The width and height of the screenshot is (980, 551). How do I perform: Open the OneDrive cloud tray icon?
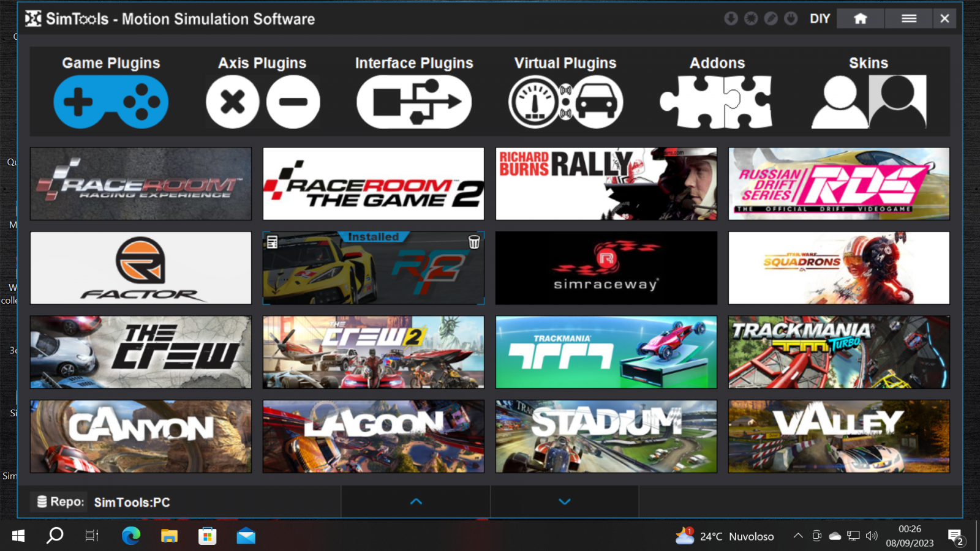pyautogui.click(x=835, y=536)
